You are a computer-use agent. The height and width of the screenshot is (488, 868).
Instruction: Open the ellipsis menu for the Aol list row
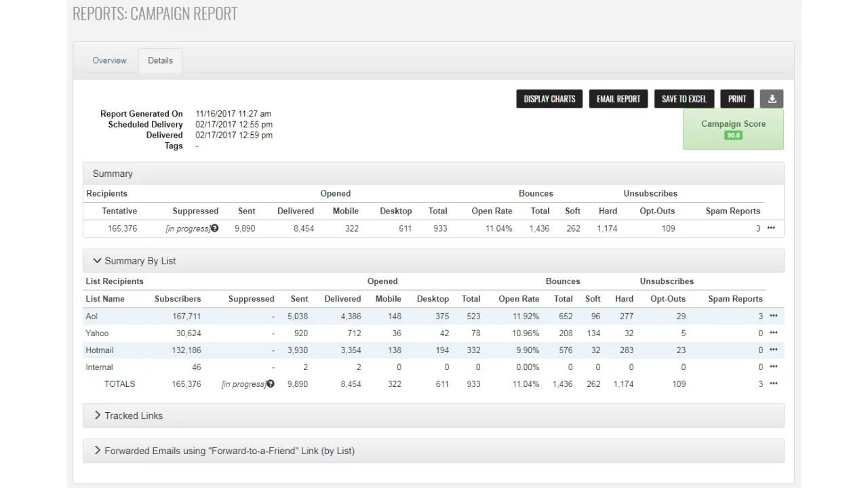tap(773, 316)
